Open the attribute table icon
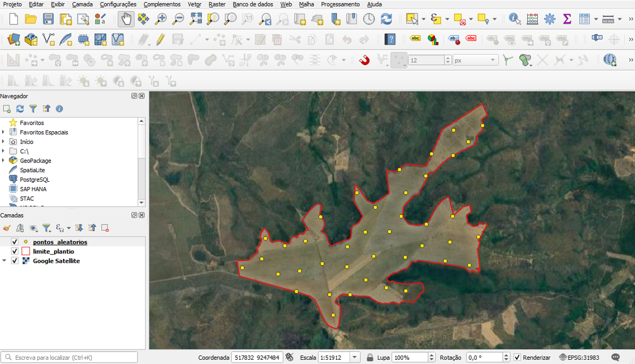The height and width of the screenshot is (364, 635). [585, 19]
